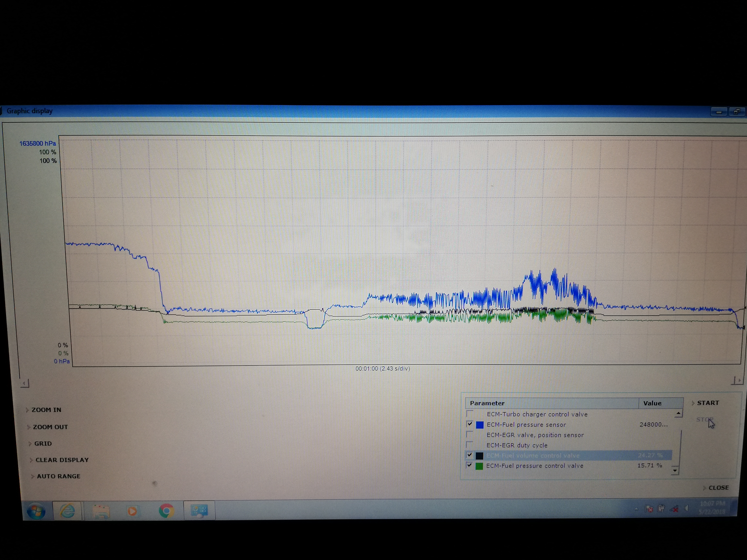The height and width of the screenshot is (560, 747).
Task: Open Internet Explorer from the taskbar
Action: point(67,510)
